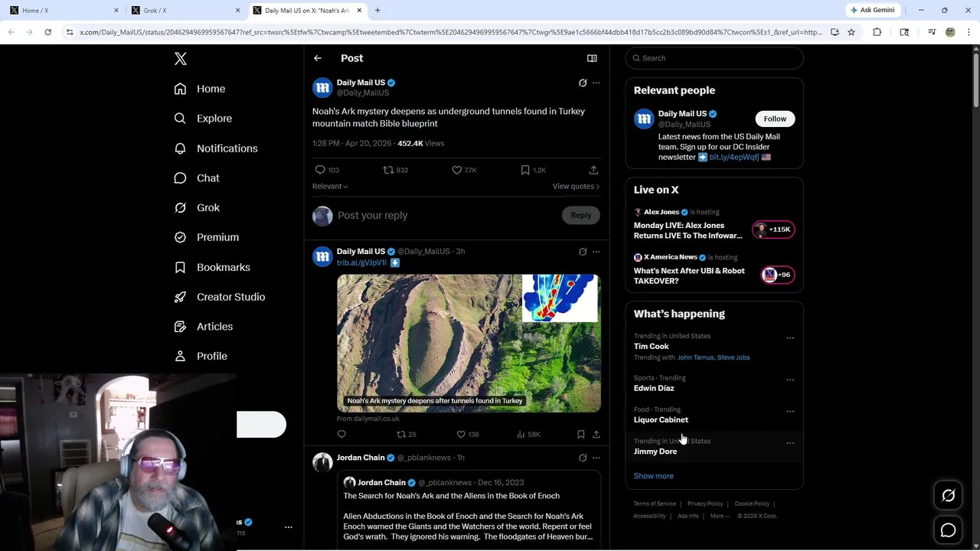
Task: Open account options beside profile at bottom
Action: click(x=289, y=527)
